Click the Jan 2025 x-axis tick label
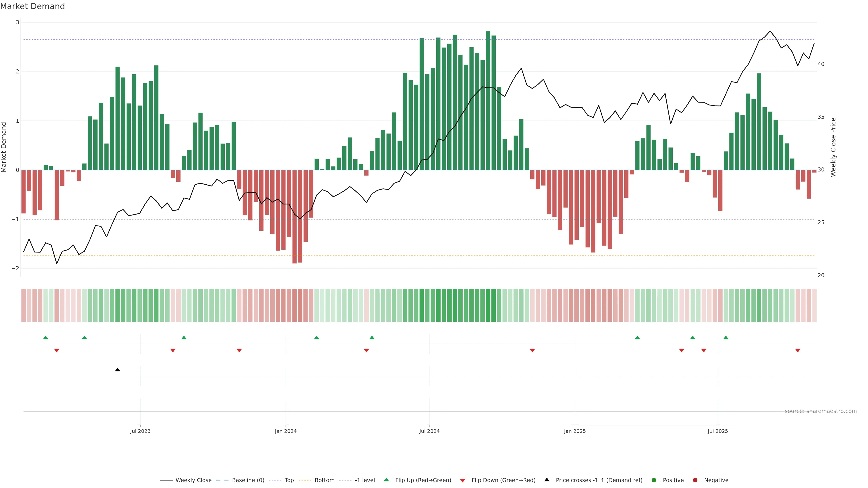 click(x=575, y=431)
